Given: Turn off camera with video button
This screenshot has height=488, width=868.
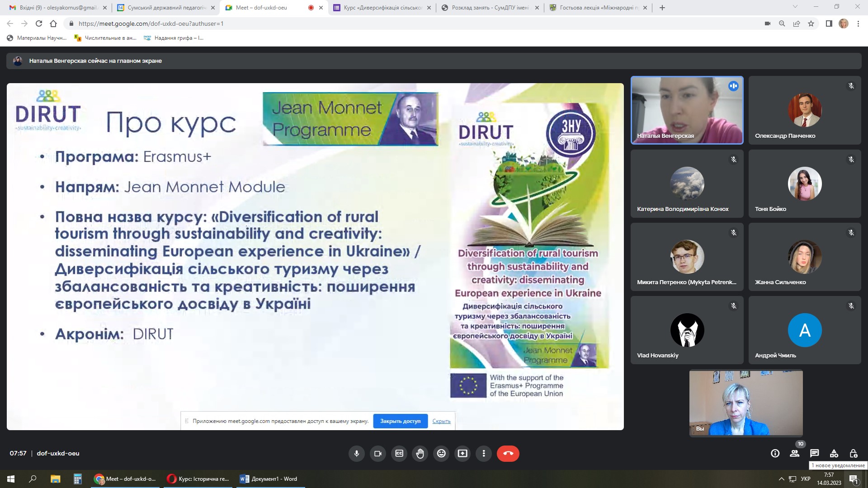Looking at the screenshot, I should (378, 453).
